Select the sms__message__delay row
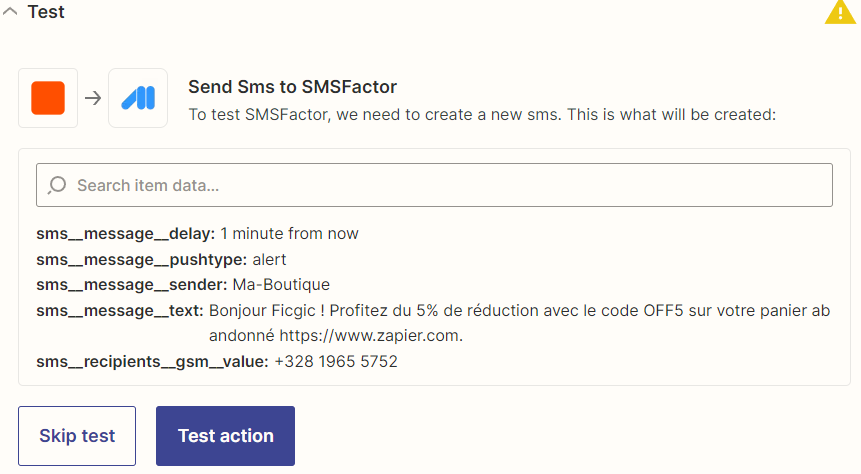The height and width of the screenshot is (474, 861). click(197, 233)
